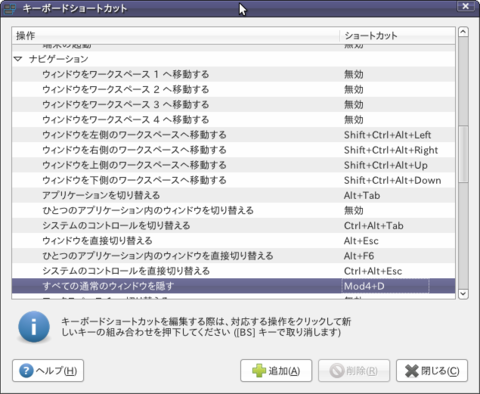Viewport: 480px width, 394px height.
Task: Click 無効 shortcut for workspace 4 row
Action: coord(354,120)
